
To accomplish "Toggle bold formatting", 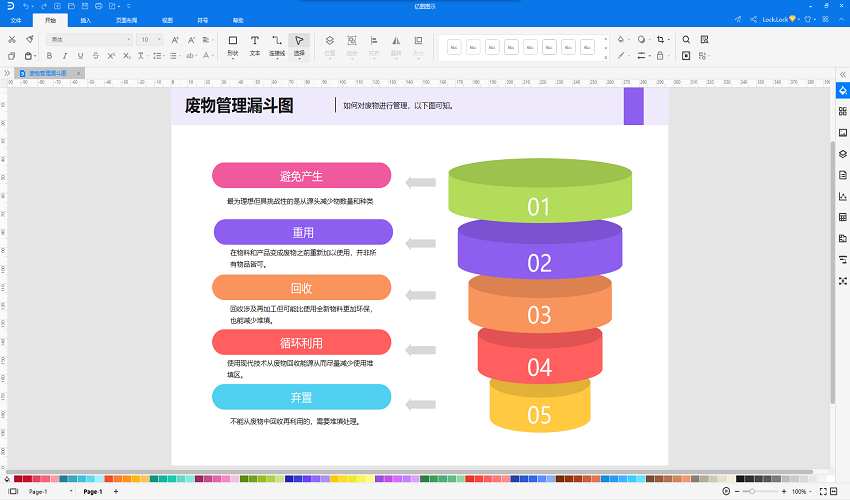I will point(49,56).
